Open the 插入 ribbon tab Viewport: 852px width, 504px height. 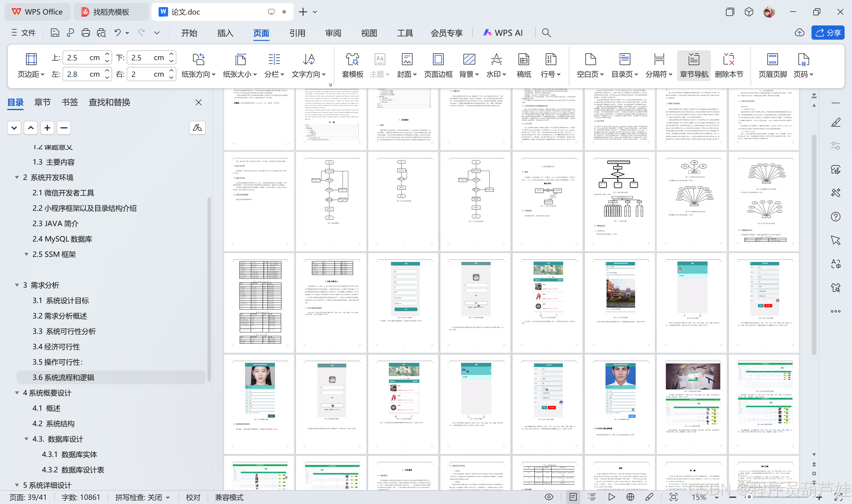coord(225,33)
